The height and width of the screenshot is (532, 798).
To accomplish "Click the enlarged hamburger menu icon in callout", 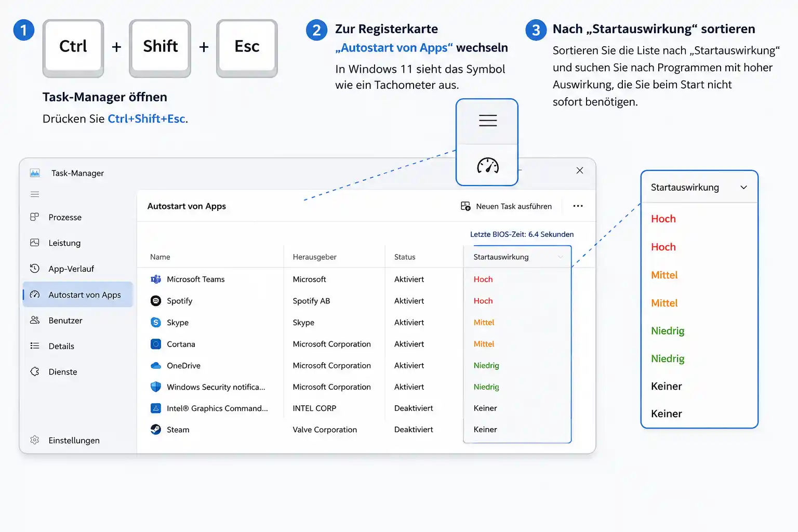I will click(488, 121).
